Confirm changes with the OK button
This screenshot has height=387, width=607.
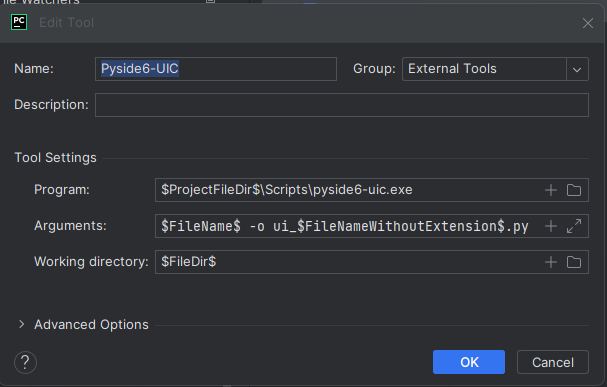469,362
